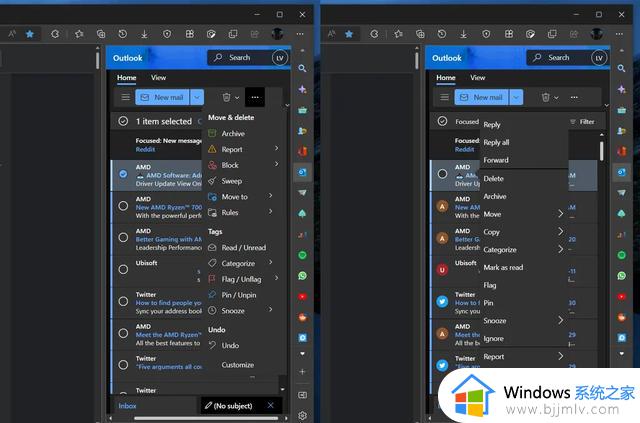Open the three-dot more options in left Outlook toolbar
This screenshot has width=640, height=423.
(x=255, y=97)
